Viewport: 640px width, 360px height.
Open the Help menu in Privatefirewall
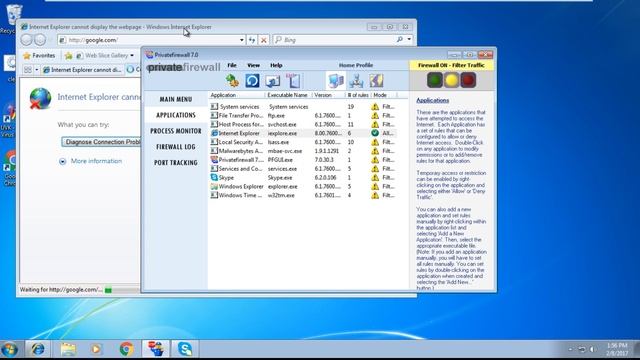click(x=276, y=65)
